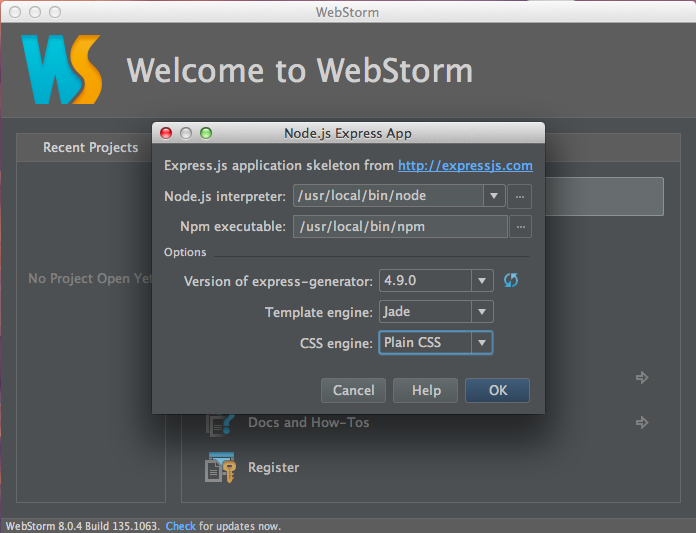Open Docs and How-Tos
Image resolution: width=696 pixels, height=533 pixels.
308,422
